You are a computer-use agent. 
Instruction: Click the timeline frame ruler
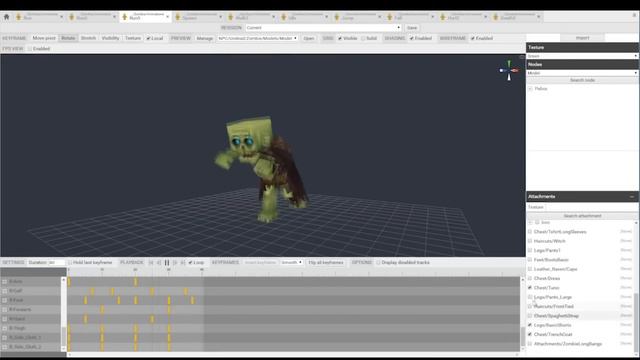(x=294, y=271)
